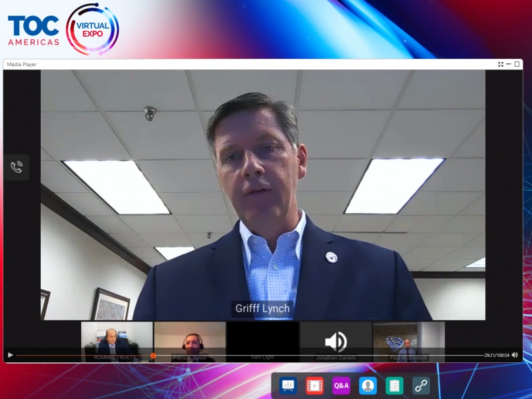Image resolution: width=532 pixels, height=399 pixels.
Task: Open the blue speaker profile icon
Action: click(x=368, y=386)
